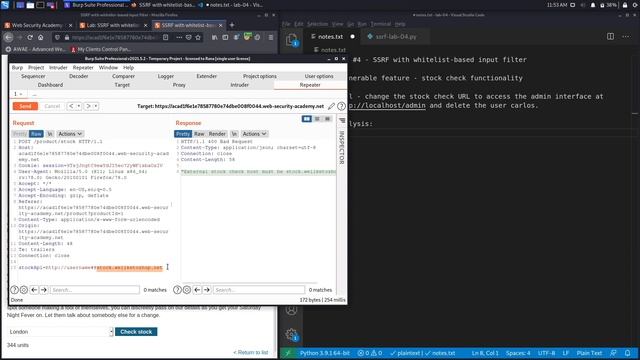This screenshot has height=360, width=640.
Task: Open Request Actions dropdown
Action: click(70, 134)
